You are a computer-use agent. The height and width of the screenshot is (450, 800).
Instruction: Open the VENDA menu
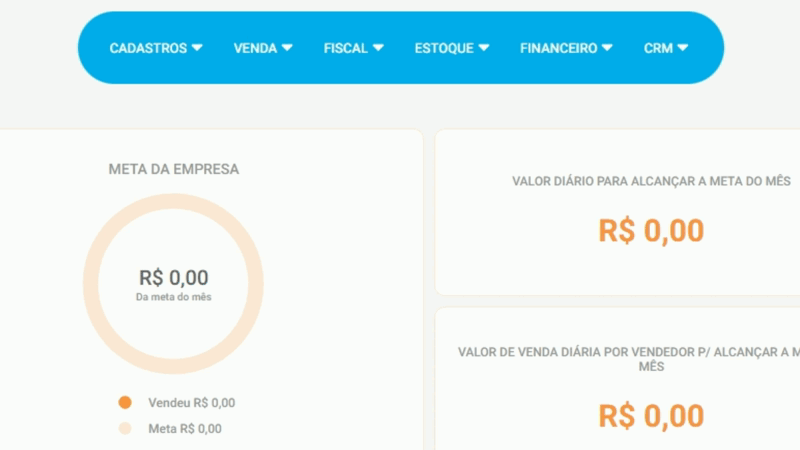click(x=263, y=48)
